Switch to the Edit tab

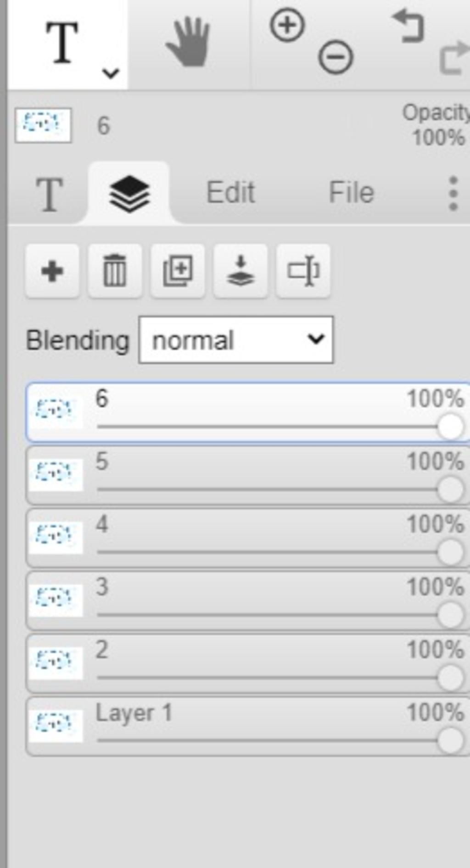(230, 192)
